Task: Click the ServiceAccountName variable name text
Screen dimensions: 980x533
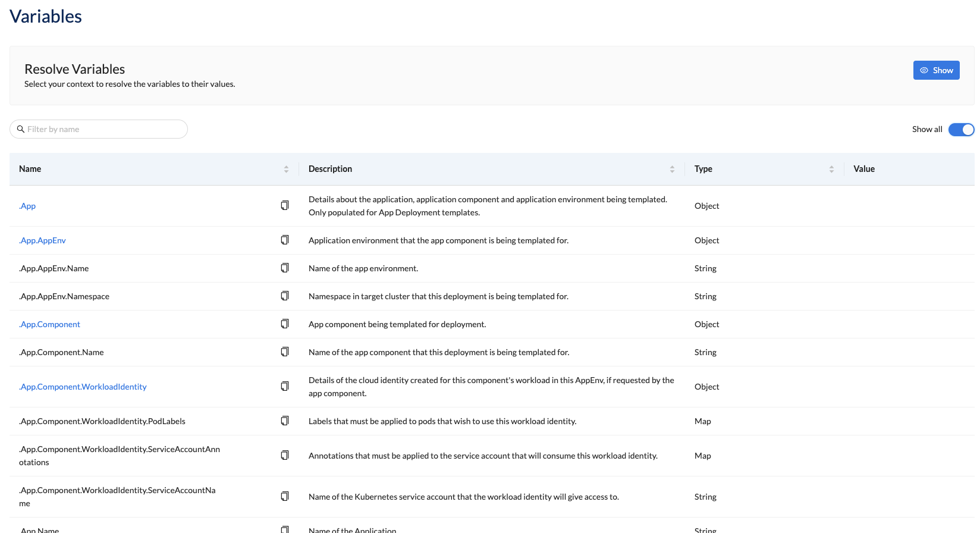Action: click(117, 497)
